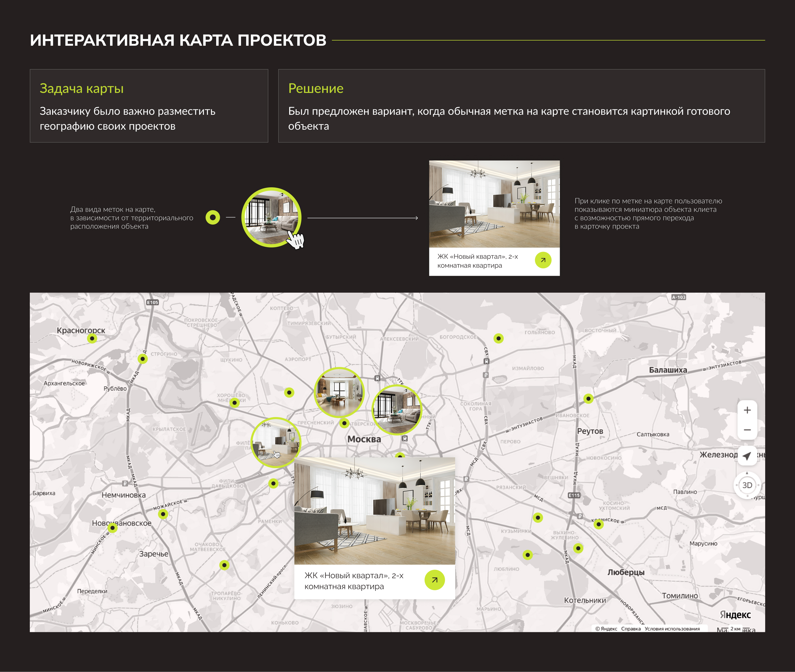This screenshot has height=672, width=795.
Task: Click the Москва city label
Action: click(x=364, y=439)
